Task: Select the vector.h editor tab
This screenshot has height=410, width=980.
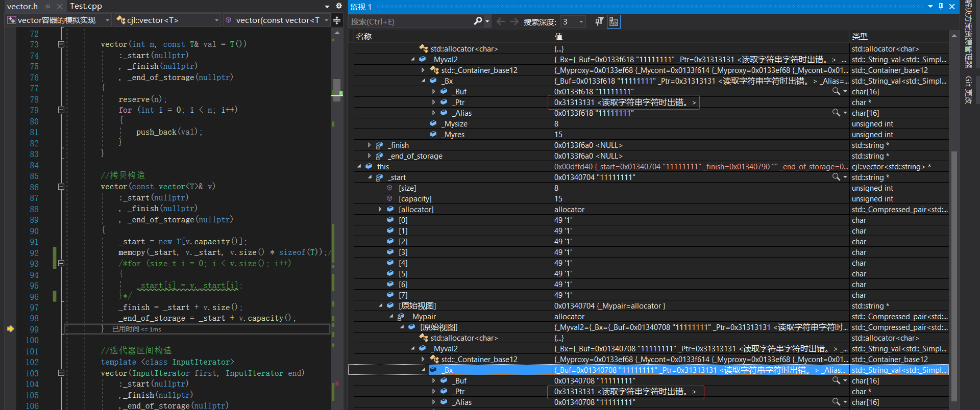Action: click(x=22, y=6)
